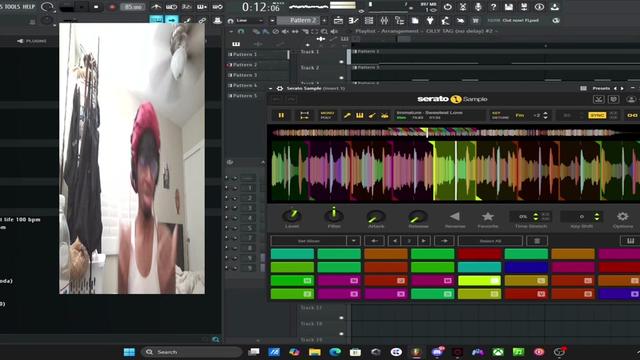Screen dimensions: 640x360
Task: Toggle SYNC in Serato Sample
Action: pos(597,116)
